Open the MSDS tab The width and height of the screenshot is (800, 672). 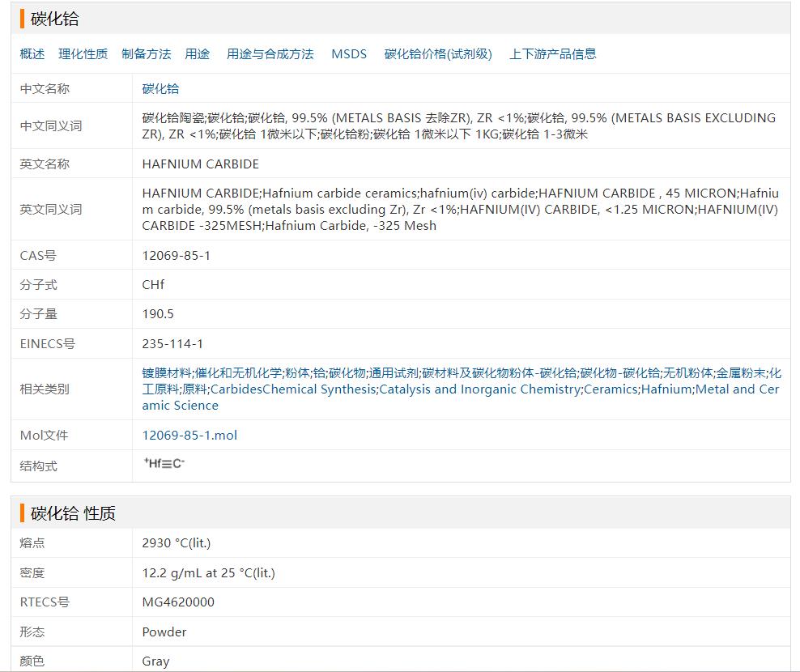pyautogui.click(x=349, y=54)
